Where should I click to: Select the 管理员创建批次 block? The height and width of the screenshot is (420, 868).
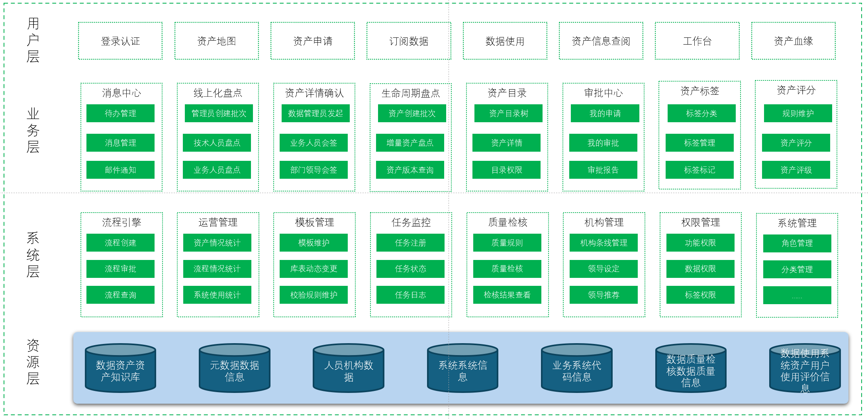click(x=219, y=113)
